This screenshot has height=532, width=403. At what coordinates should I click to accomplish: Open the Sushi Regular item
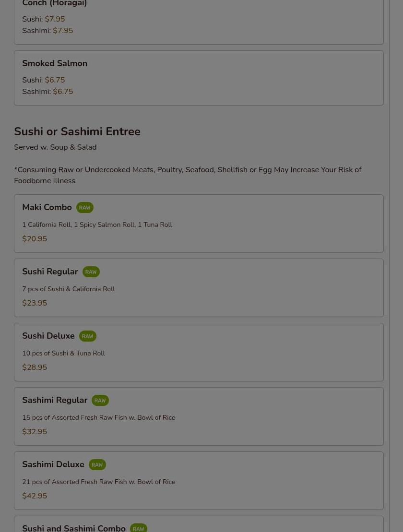click(199, 288)
